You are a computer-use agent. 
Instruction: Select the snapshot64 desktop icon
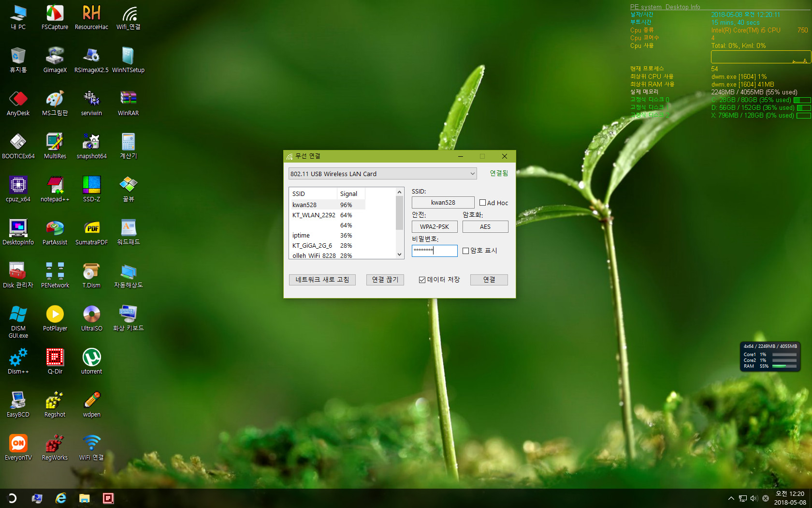[91, 147]
